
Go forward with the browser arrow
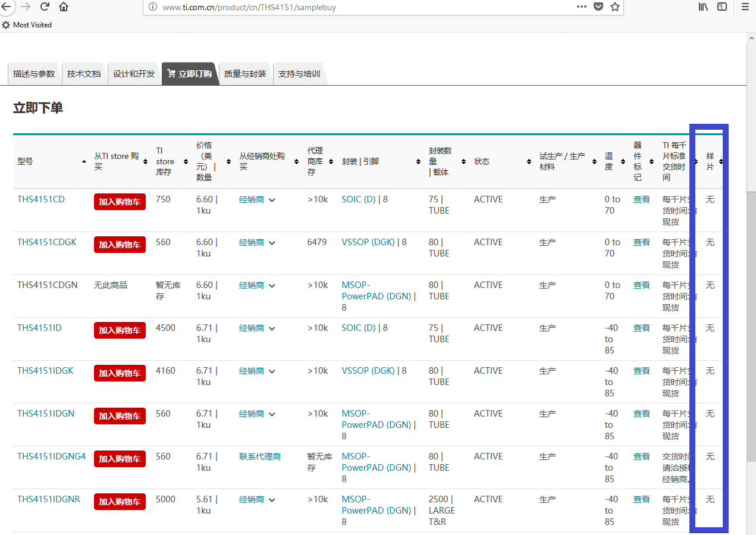point(26,7)
